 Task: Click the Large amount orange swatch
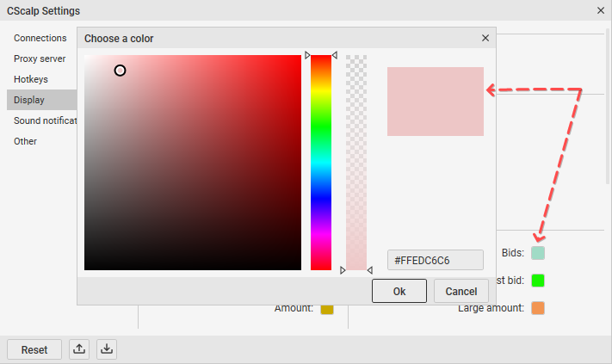click(538, 308)
